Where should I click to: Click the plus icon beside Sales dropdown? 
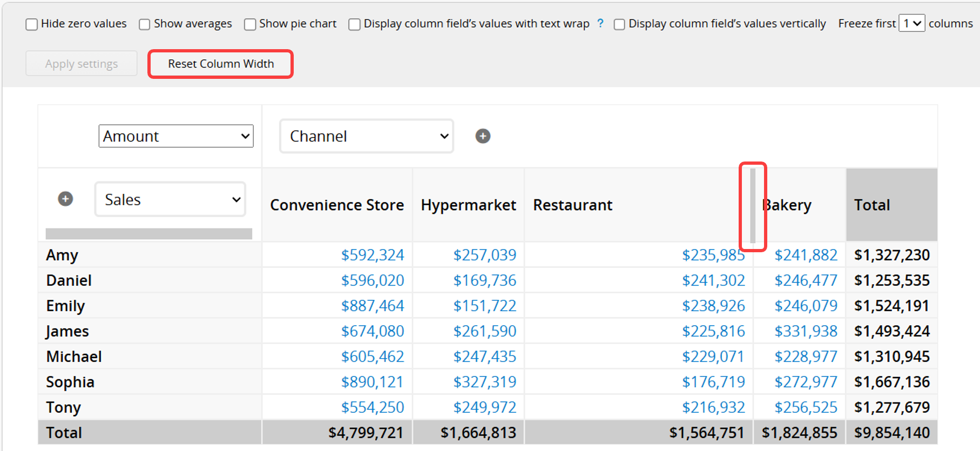click(x=65, y=199)
